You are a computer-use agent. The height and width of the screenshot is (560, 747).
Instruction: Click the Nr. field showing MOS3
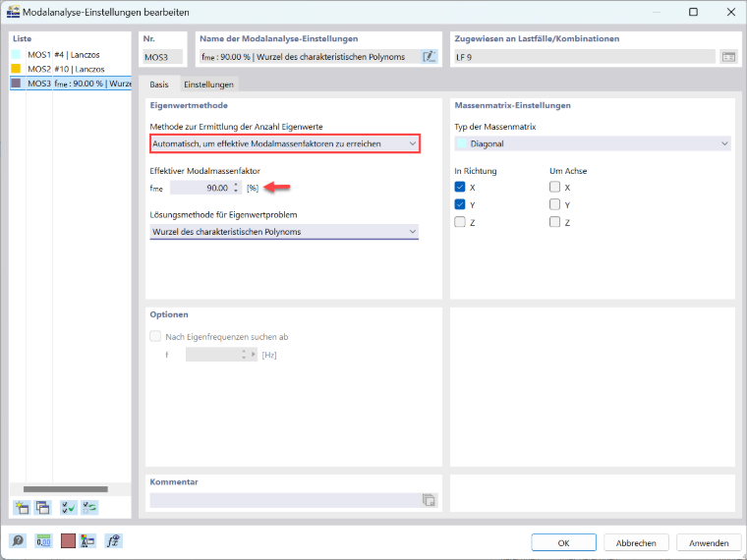[x=162, y=57]
